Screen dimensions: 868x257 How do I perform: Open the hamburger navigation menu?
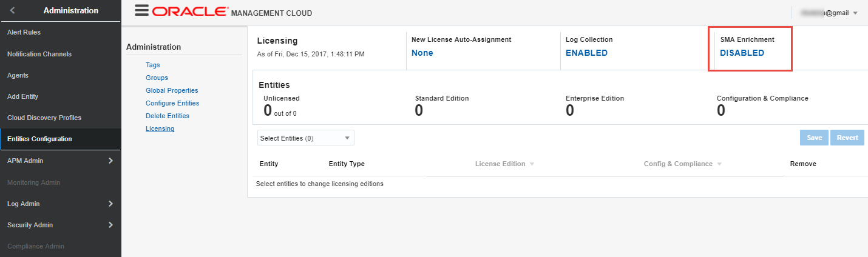coord(141,10)
